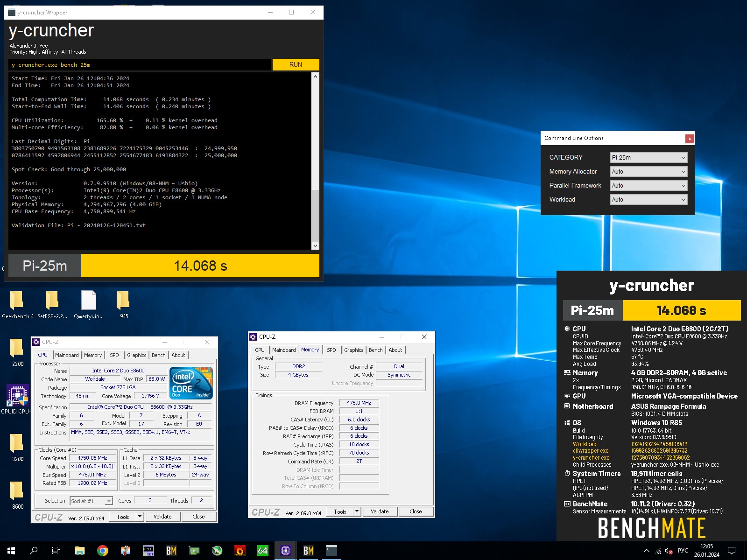Expand the Workload dropdown
The height and width of the screenshot is (560, 747).
pyautogui.click(x=648, y=200)
